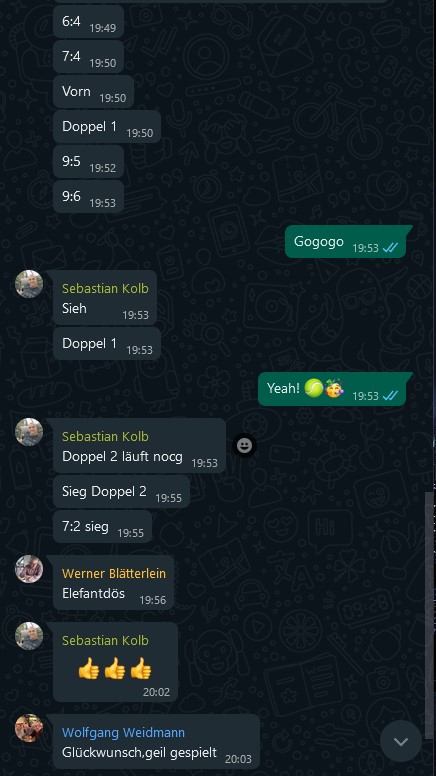436x776 pixels.
Task: Click the Wolfgang Weidmann sender name
Action: pos(123,732)
